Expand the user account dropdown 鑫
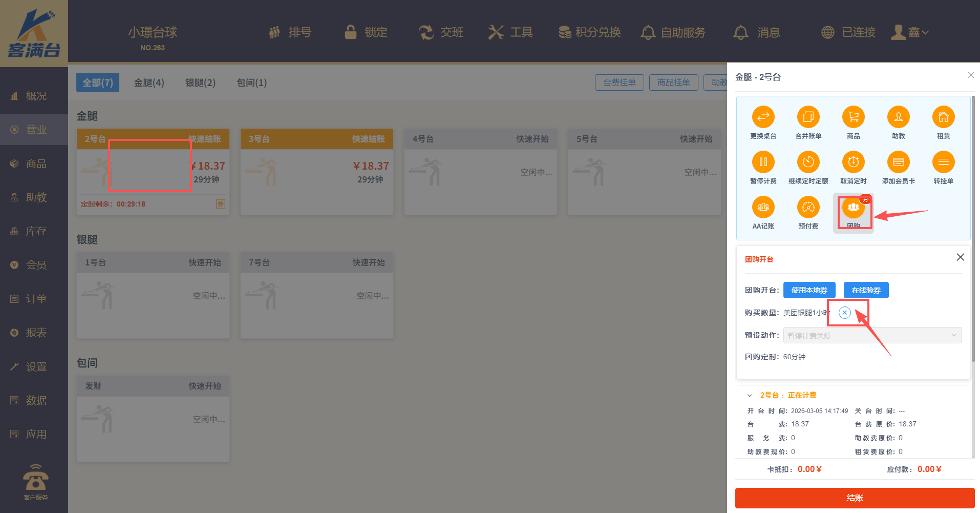Viewport: 980px width, 513px height. (x=911, y=32)
